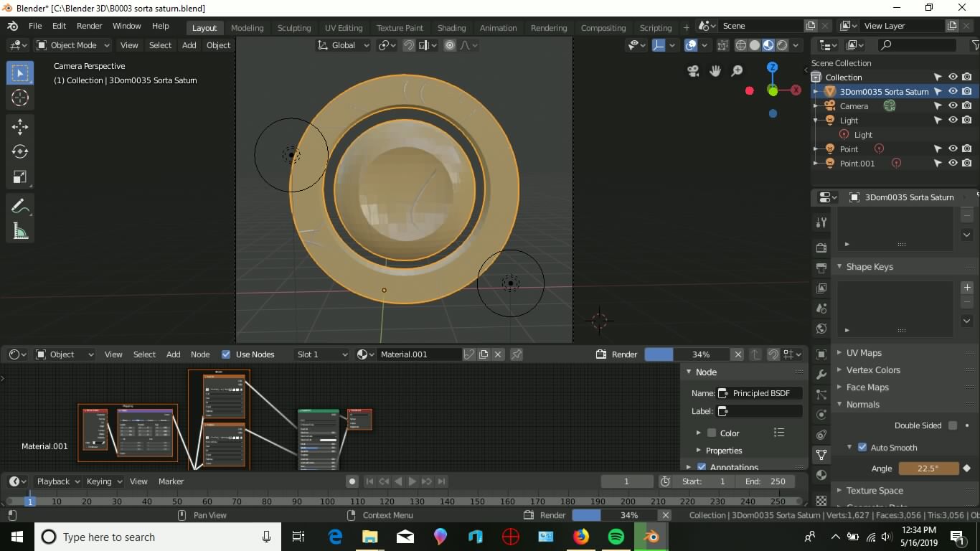Uncheck the Auto Smooth option

[862, 447]
